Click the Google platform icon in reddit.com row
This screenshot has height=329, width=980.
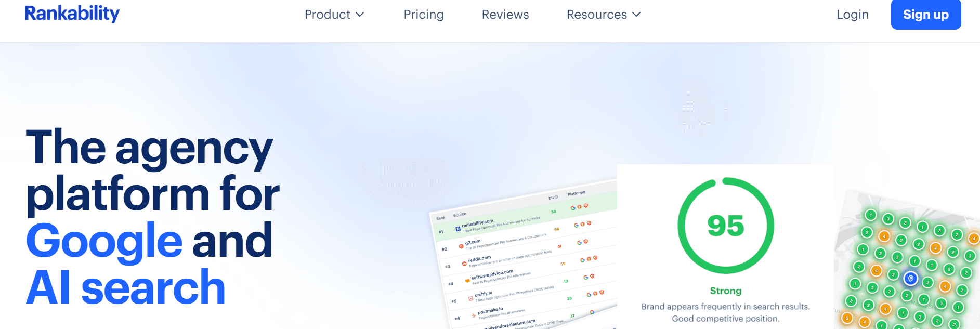coord(579,243)
